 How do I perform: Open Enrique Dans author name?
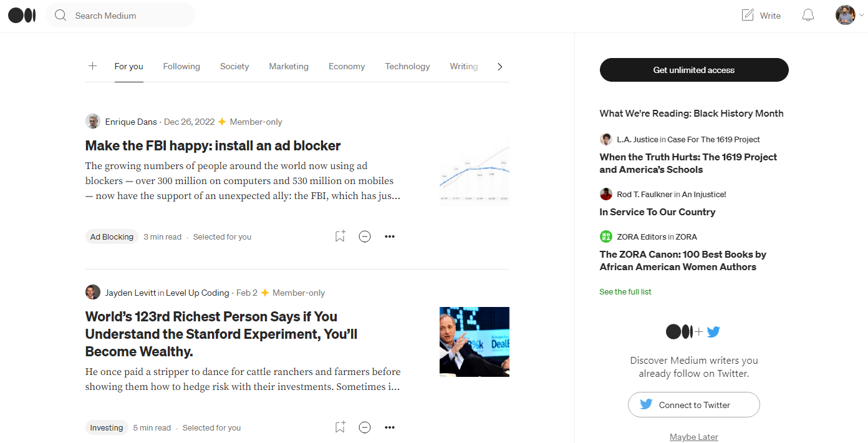tap(131, 122)
